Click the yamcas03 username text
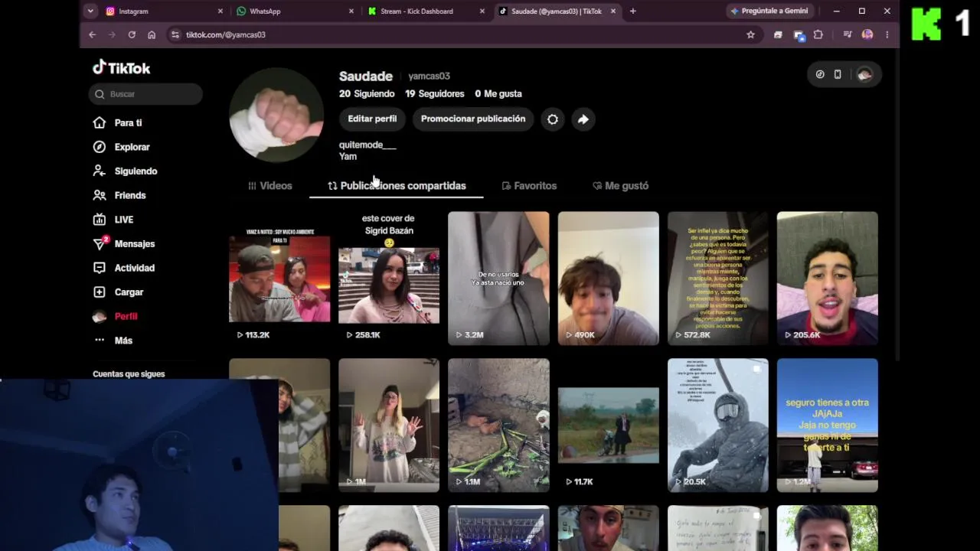Viewport: 980px width, 551px height. (x=429, y=76)
